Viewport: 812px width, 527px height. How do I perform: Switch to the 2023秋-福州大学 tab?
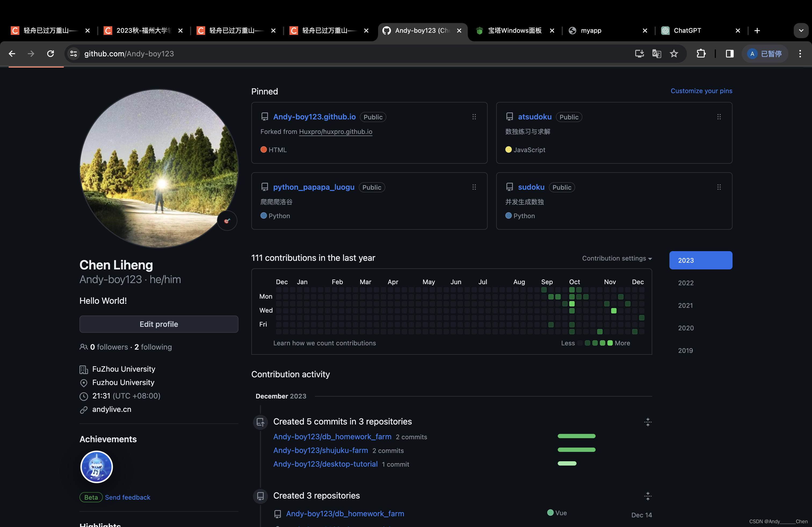tap(143, 31)
